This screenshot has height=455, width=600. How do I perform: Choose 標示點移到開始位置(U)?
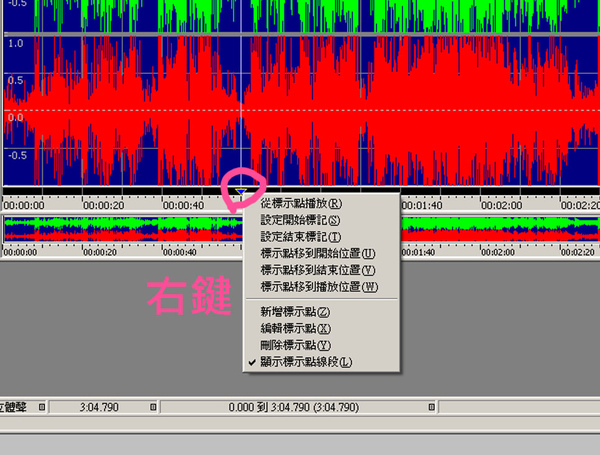coord(321,253)
